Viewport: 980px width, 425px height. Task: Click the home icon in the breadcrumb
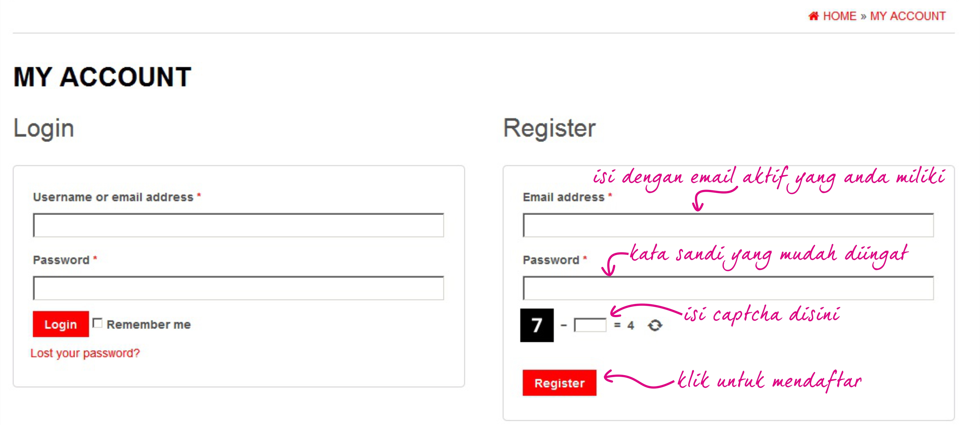[813, 16]
